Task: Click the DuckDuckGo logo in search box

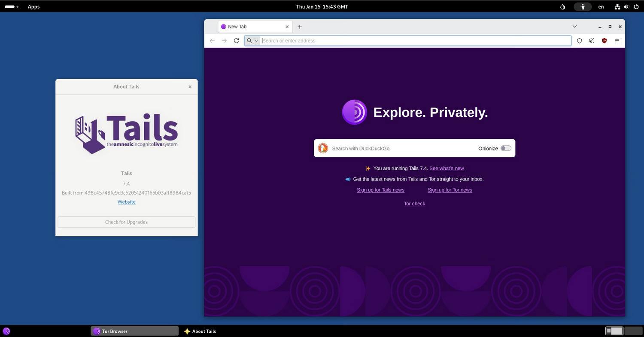Action: pyautogui.click(x=323, y=148)
